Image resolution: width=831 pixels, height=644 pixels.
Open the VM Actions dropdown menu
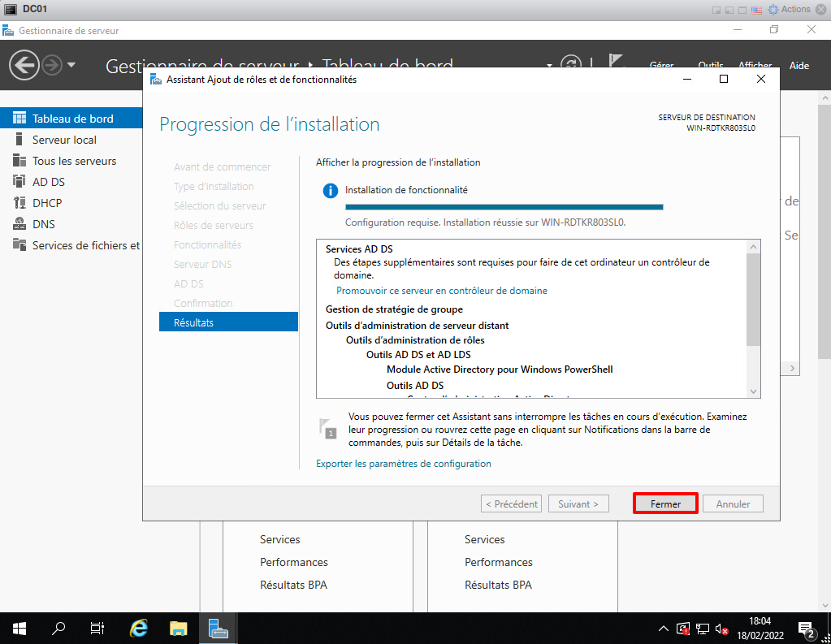click(794, 9)
